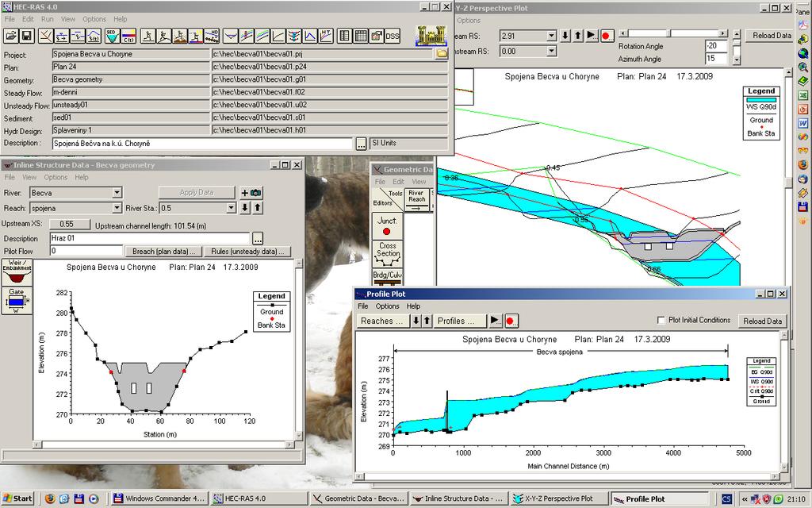The height and width of the screenshot is (508, 812).
Task: Save the current HEC-RAS project
Action: (x=27, y=36)
